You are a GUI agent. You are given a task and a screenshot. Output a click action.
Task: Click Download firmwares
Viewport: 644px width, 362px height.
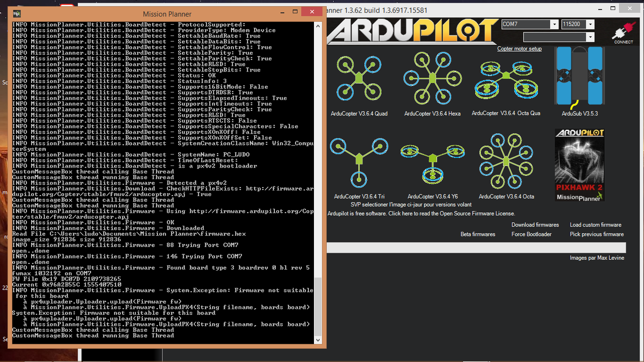[535, 225]
